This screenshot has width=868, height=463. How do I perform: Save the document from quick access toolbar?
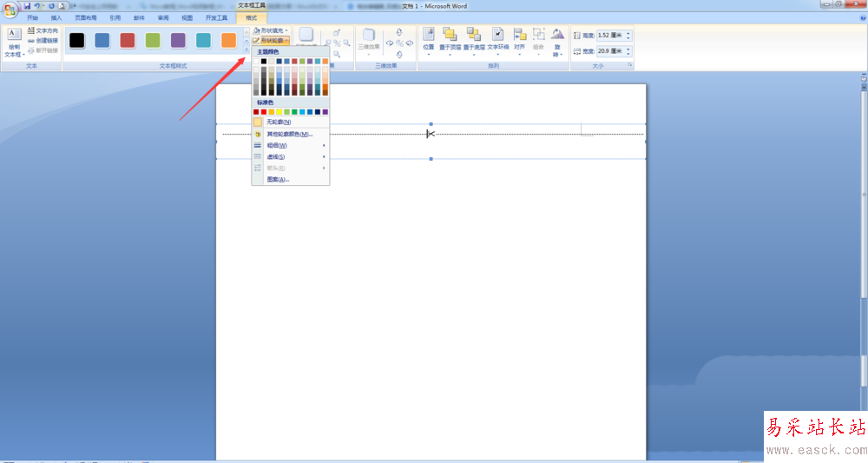tap(27, 5)
